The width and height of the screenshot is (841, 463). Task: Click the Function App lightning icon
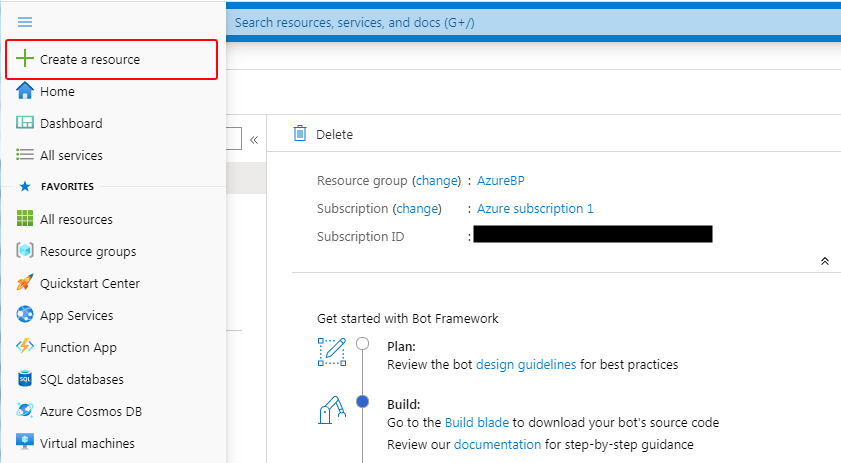[x=25, y=346]
